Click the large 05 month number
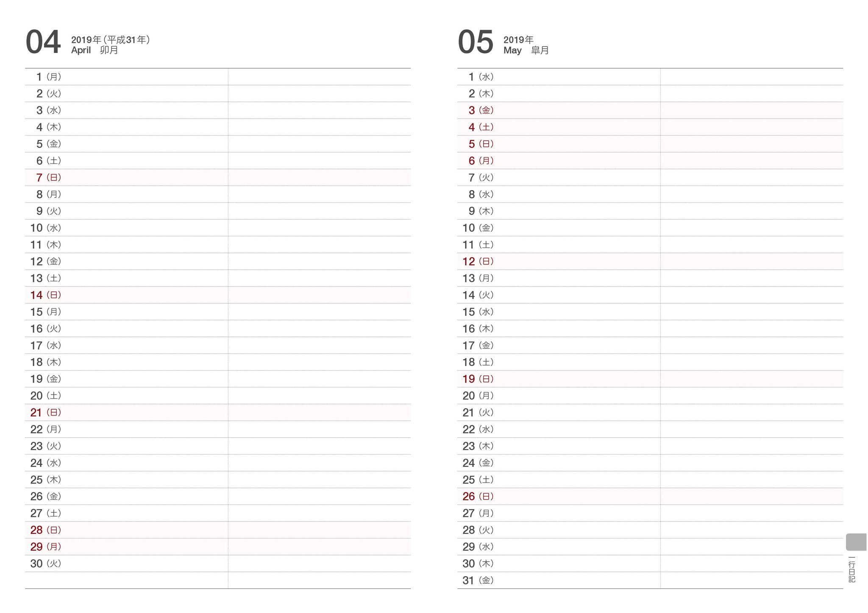The height and width of the screenshot is (613, 868). pyautogui.click(x=476, y=42)
